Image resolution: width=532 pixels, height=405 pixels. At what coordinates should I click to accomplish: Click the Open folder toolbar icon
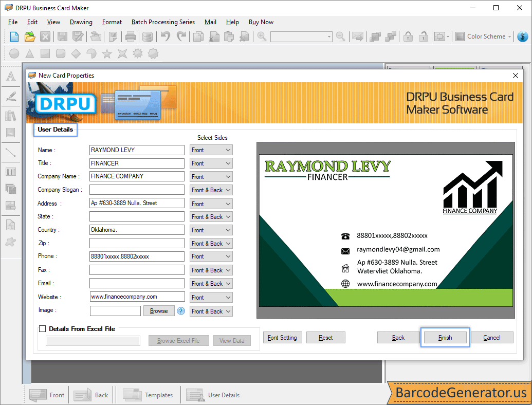click(30, 36)
